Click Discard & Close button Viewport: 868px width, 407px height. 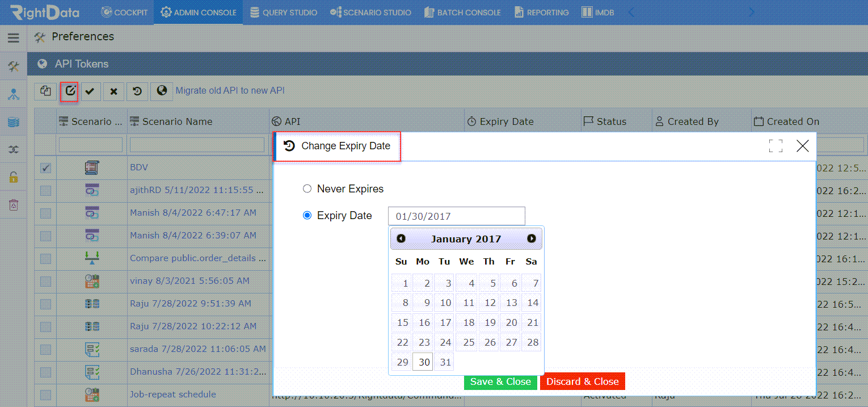coord(583,381)
